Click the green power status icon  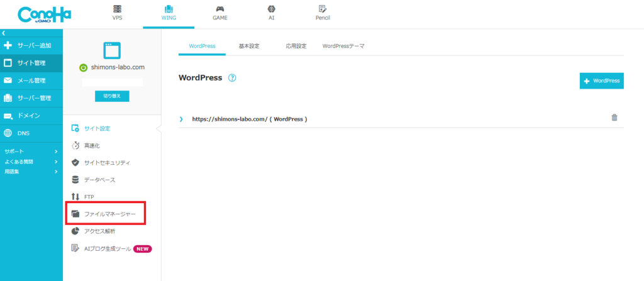[83, 68]
